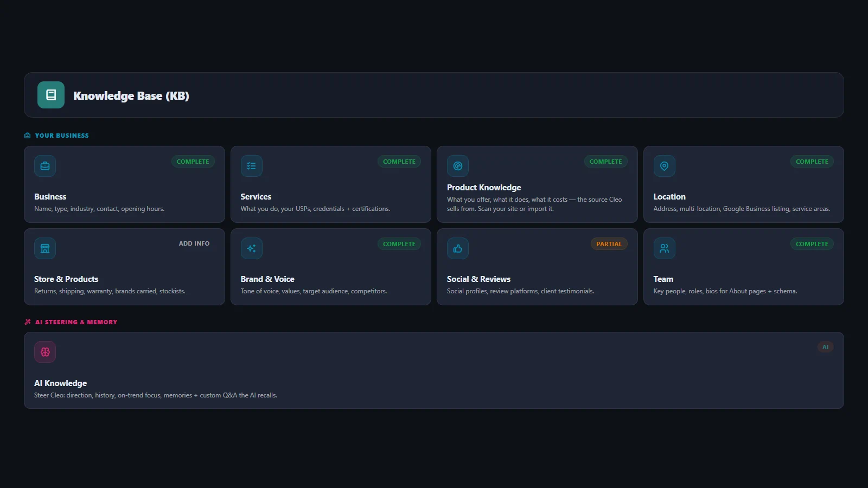Viewport: 868px width, 488px height.
Task: Open the Services card title
Action: [256, 197]
